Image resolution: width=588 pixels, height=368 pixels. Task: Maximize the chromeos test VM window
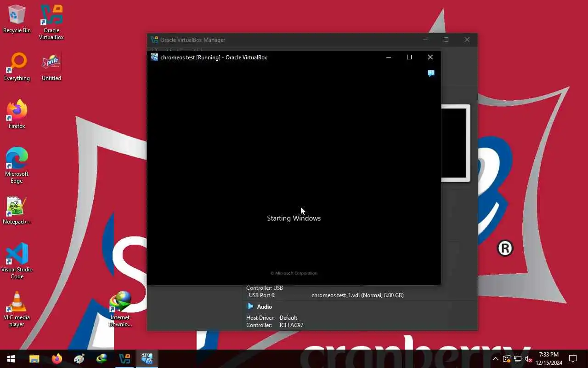click(x=409, y=57)
